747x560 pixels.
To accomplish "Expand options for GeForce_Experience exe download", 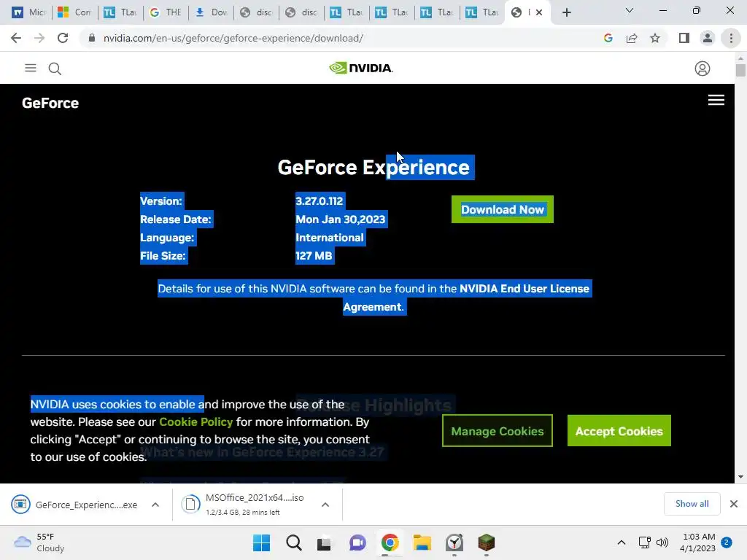I will pyautogui.click(x=155, y=505).
